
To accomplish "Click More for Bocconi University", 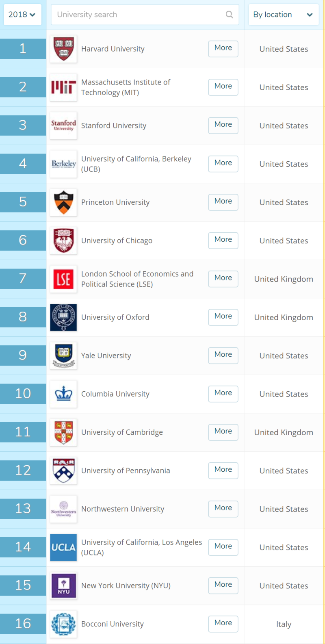I will (223, 623).
